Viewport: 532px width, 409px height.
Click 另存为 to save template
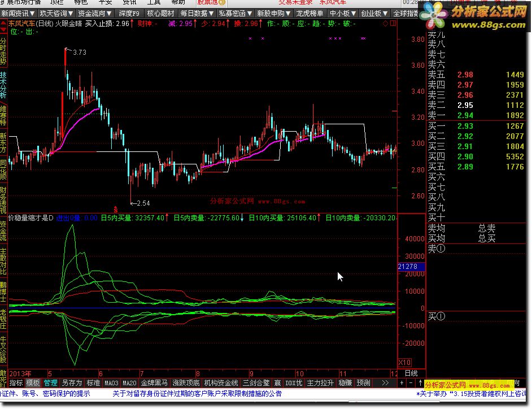pos(72,383)
